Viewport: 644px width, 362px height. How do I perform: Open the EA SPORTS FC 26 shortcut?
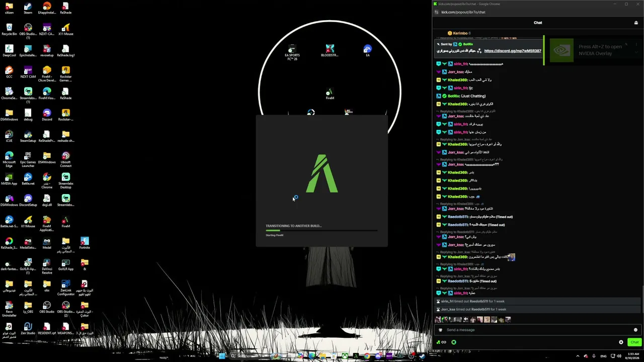coord(292,53)
